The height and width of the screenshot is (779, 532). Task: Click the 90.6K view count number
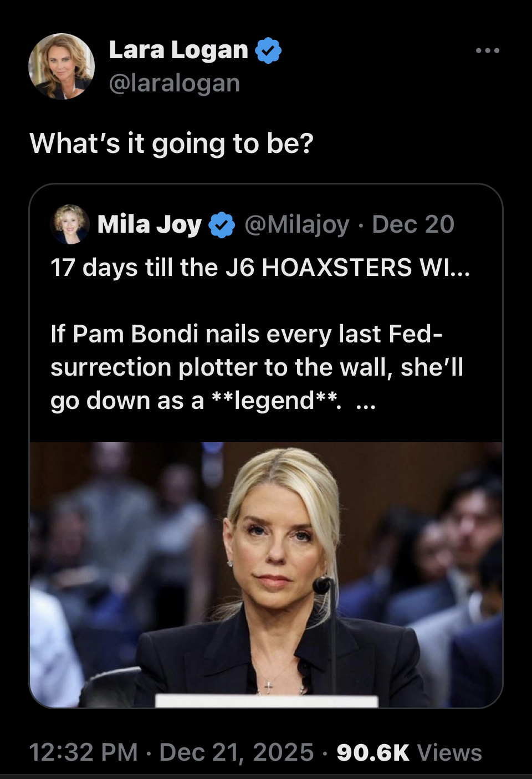pyautogui.click(x=372, y=752)
